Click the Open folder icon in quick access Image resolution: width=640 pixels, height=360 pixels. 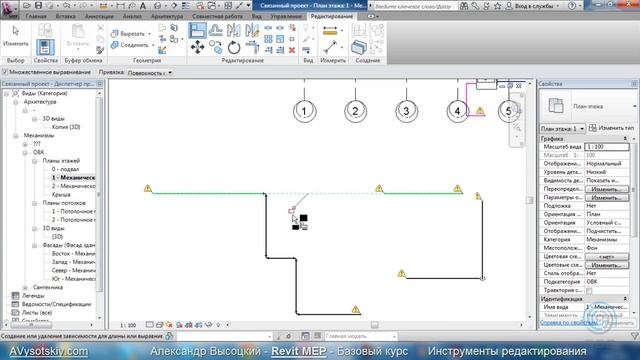(27, 6)
